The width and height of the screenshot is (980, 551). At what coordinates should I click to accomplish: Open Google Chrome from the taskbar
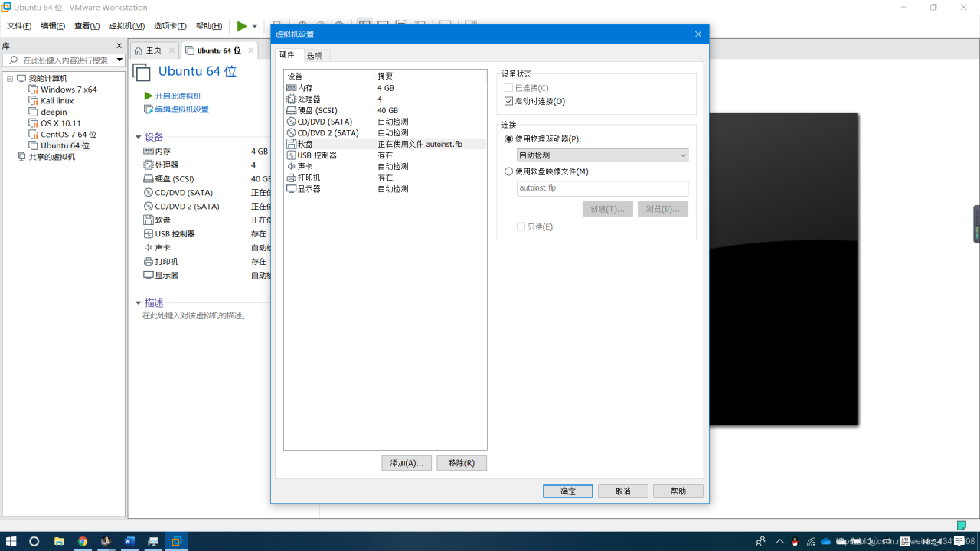[83, 541]
